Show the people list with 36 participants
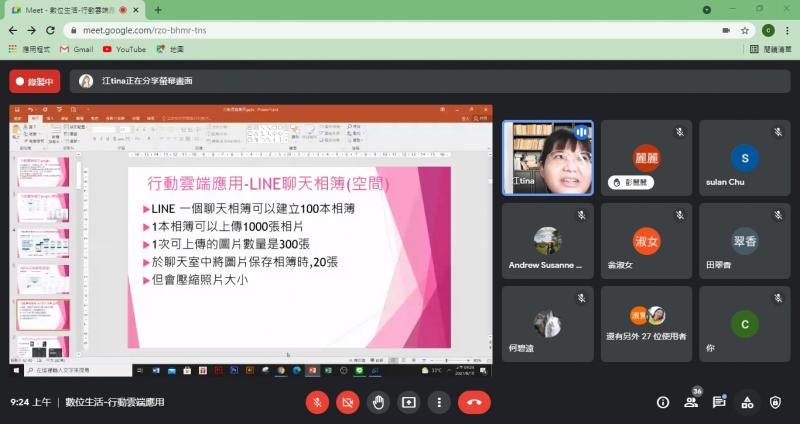This screenshot has height=424, width=800. click(x=691, y=402)
